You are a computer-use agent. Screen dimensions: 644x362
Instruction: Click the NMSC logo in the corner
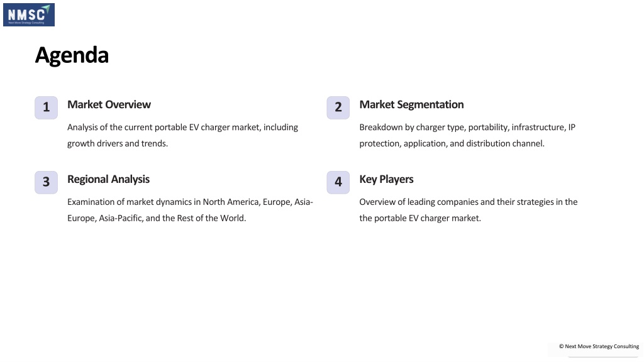(x=29, y=15)
